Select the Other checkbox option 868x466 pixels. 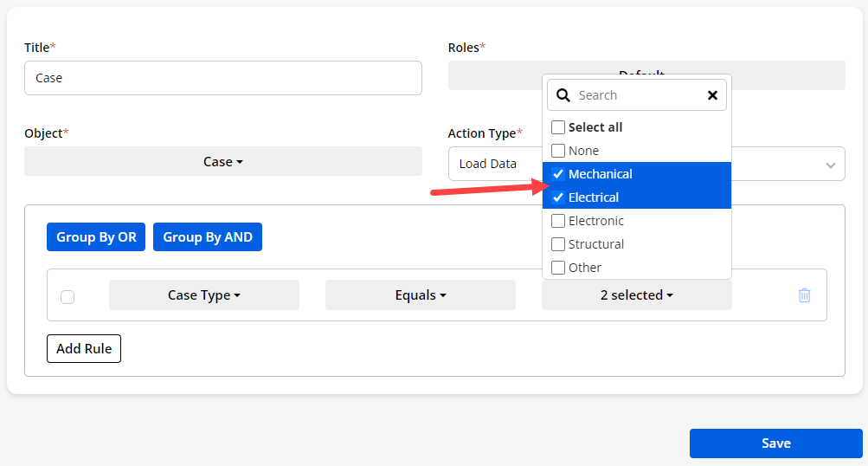tap(558, 268)
